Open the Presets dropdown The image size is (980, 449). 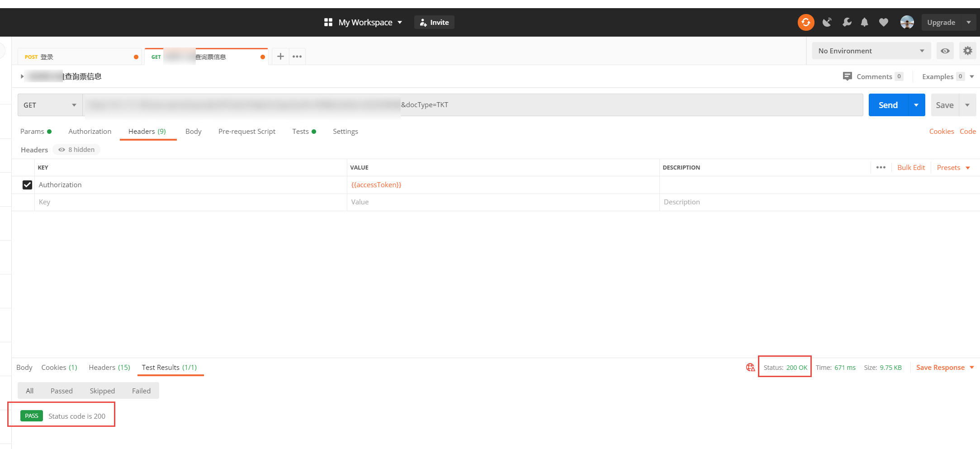(953, 168)
